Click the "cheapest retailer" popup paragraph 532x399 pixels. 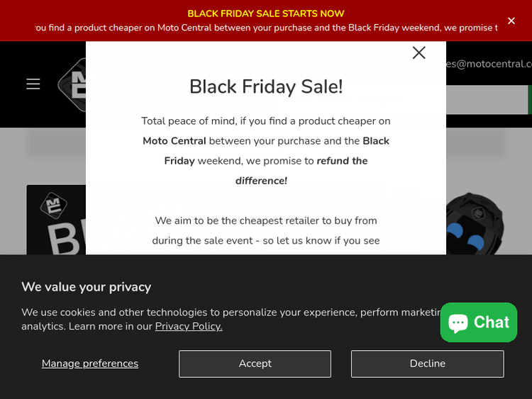(266, 230)
